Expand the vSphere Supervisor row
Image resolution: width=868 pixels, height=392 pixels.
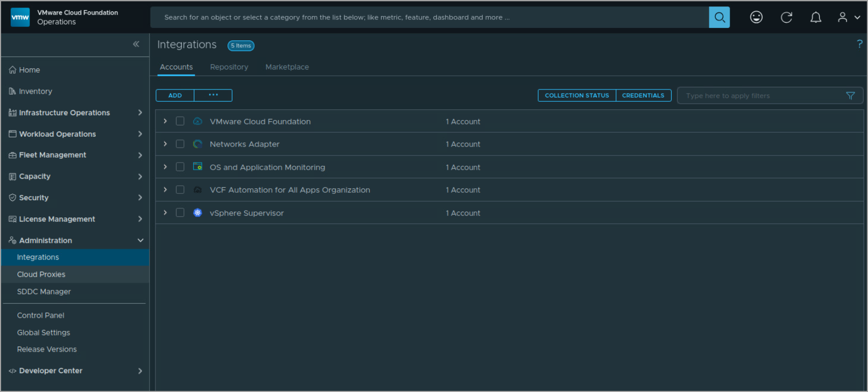[x=165, y=213]
